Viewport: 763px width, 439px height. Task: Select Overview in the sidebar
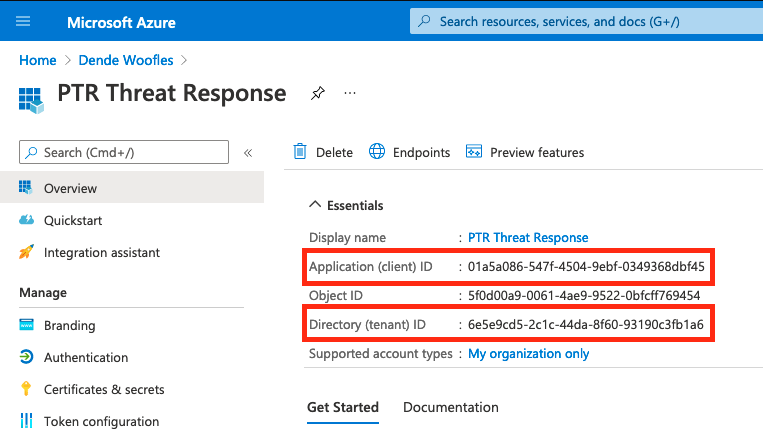tap(70, 188)
